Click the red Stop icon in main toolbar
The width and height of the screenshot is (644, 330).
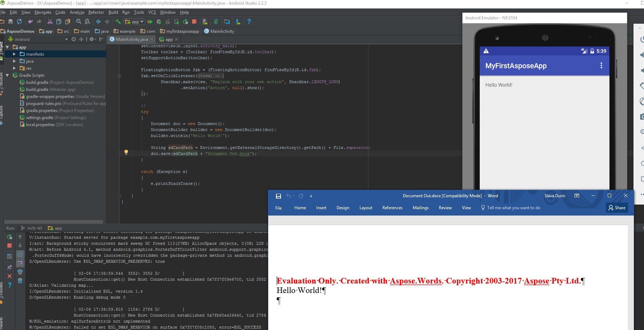click(x=194, y=21)
